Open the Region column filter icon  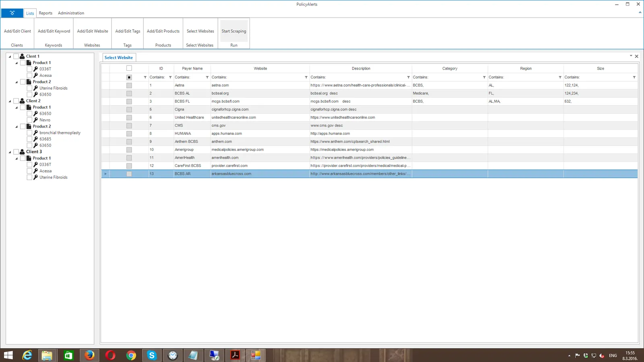(560, 77)
